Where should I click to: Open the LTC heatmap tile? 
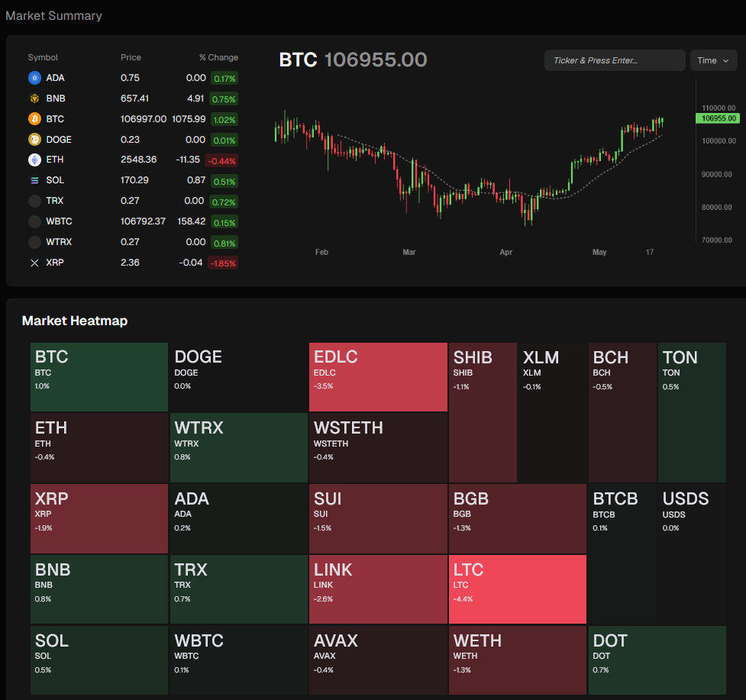[x=518, y=589]
